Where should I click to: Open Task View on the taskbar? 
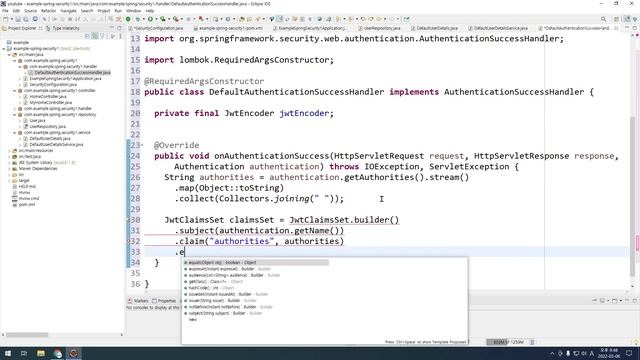[x=24, y=353]
